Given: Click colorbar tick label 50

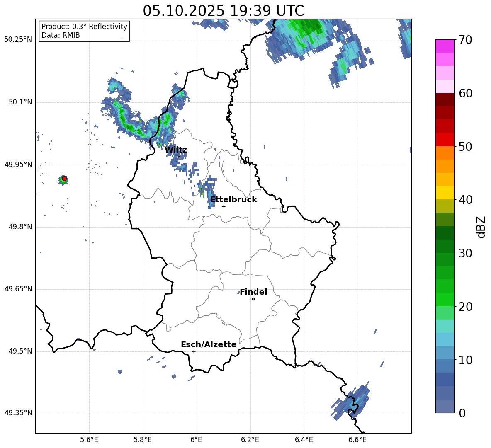Looking at the screenshot, I should point(465,146).
